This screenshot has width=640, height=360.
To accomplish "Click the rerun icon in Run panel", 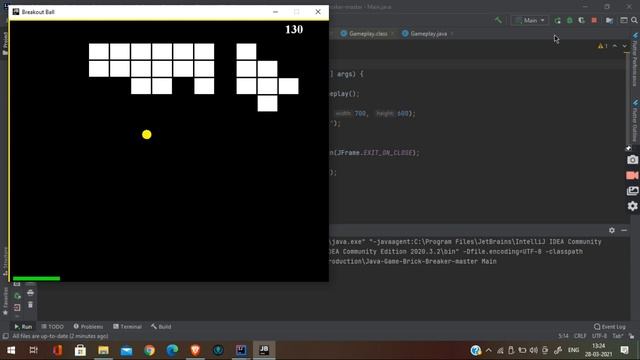I will [17, 296].
